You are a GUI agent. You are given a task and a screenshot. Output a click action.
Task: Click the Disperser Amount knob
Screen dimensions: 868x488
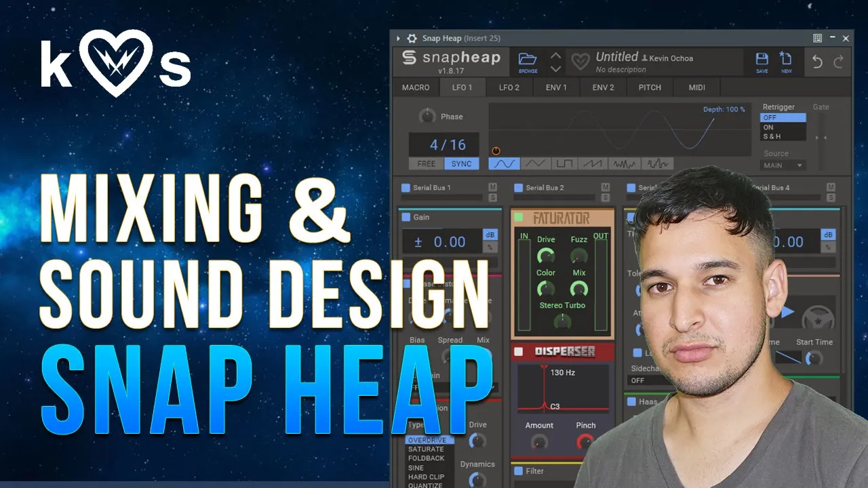(539, 442)
